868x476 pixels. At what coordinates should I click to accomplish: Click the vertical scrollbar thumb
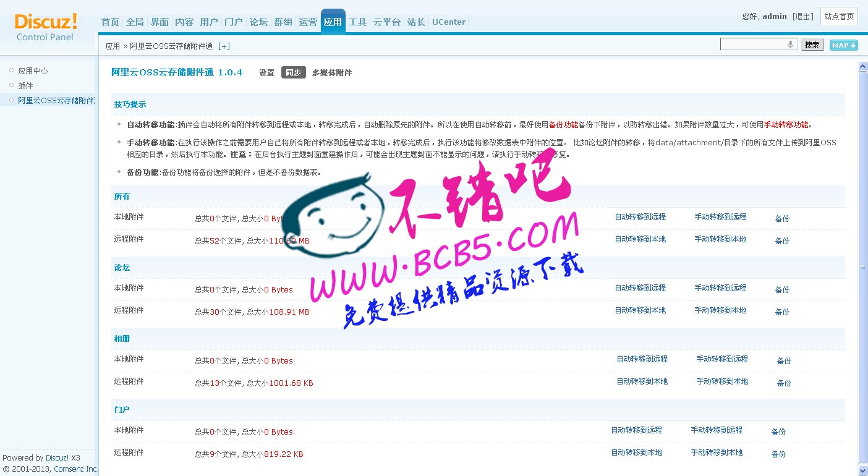[863, 267]
